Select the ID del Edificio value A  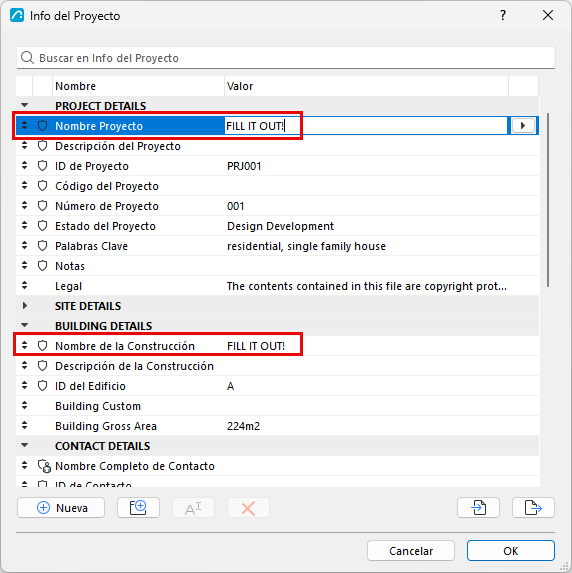pos(230,386)
